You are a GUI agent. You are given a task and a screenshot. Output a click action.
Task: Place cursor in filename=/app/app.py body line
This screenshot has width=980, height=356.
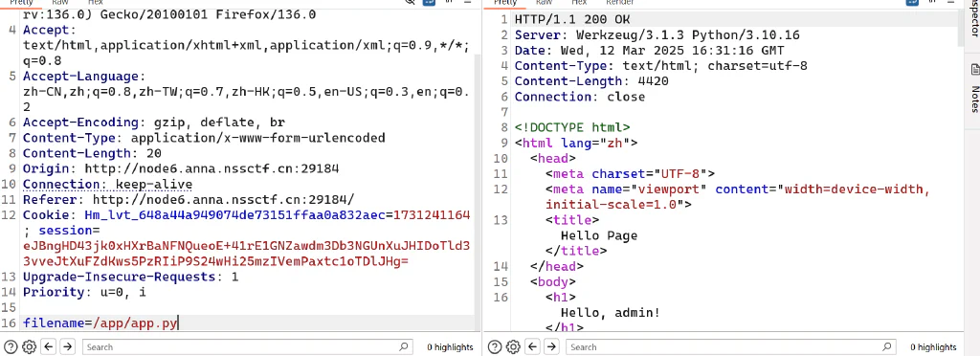tap(250, 323)
